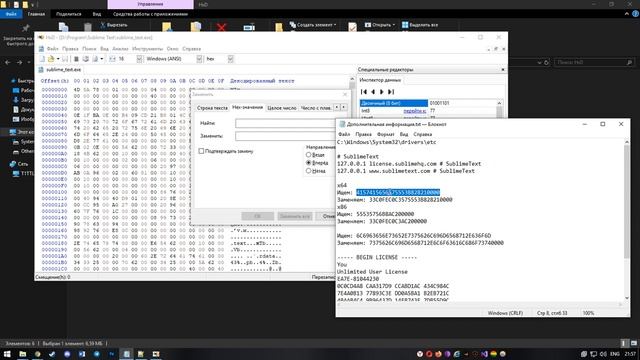Open the Файл menu in Notepad
Screen dimensions: 640x360
tap(344, 134)
